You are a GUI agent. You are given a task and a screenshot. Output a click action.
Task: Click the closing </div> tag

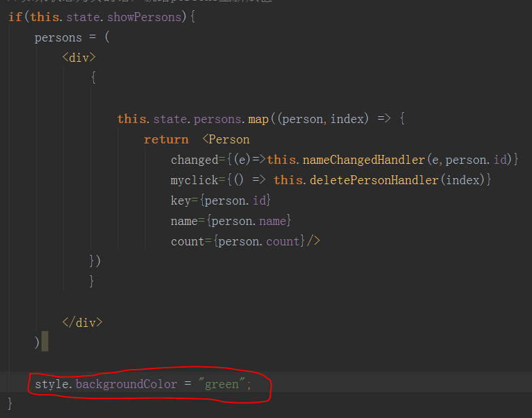(x=82, y=323)
